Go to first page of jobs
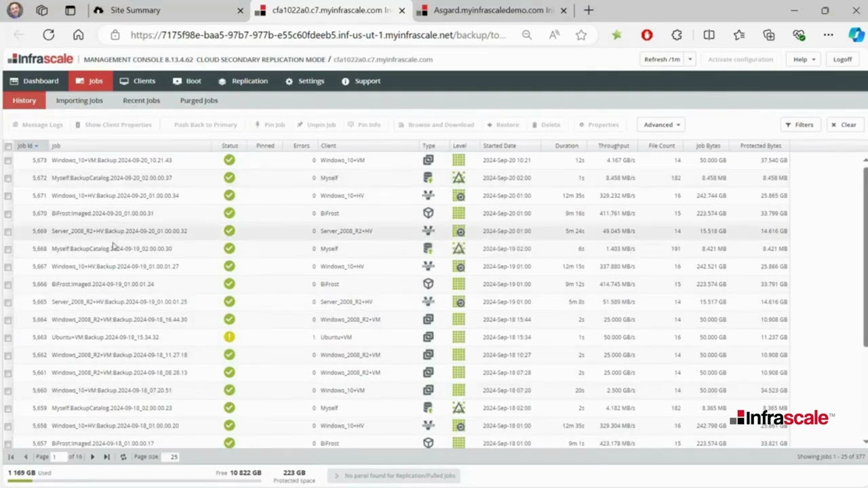The image size is (868, 488). tap(11, 457)
